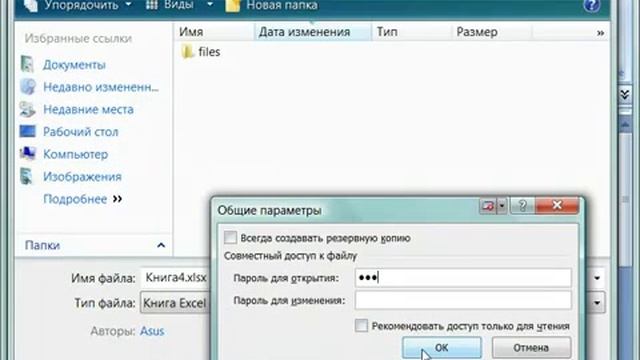The width and height of the screenshot is (640, 360).
Task: Open the Виды views dropdown arrow
Action: coord(210,5)
